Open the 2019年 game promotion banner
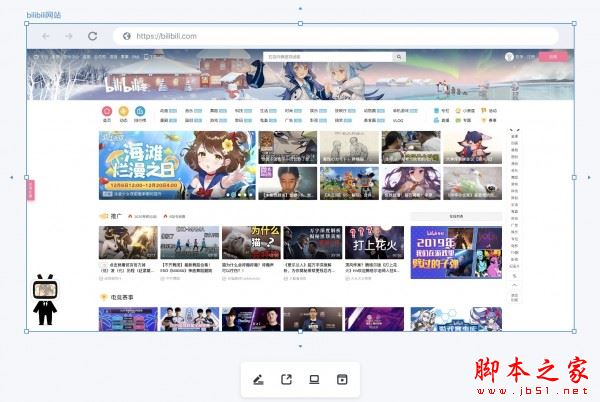 pos(456,252)
